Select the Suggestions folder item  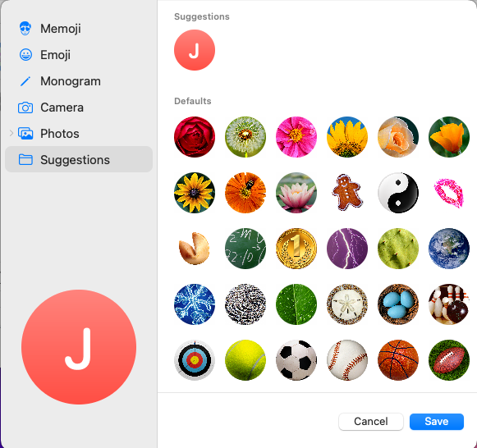[79, 159]
